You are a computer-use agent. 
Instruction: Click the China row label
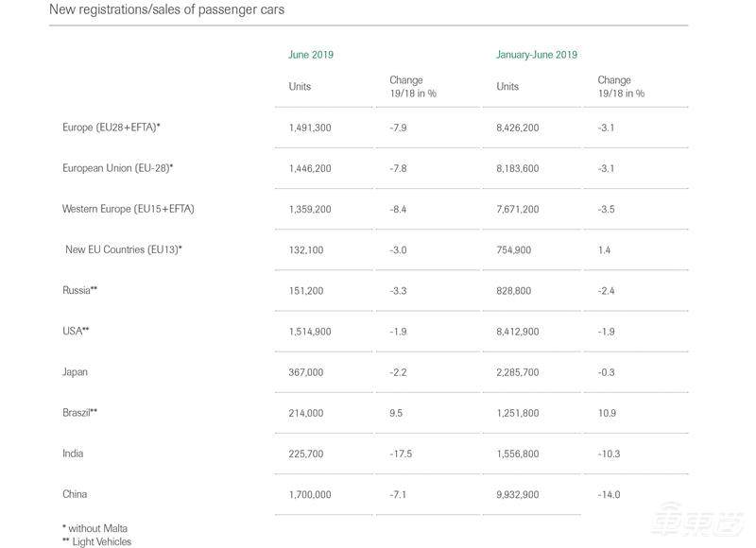click(x=75, y=494)
